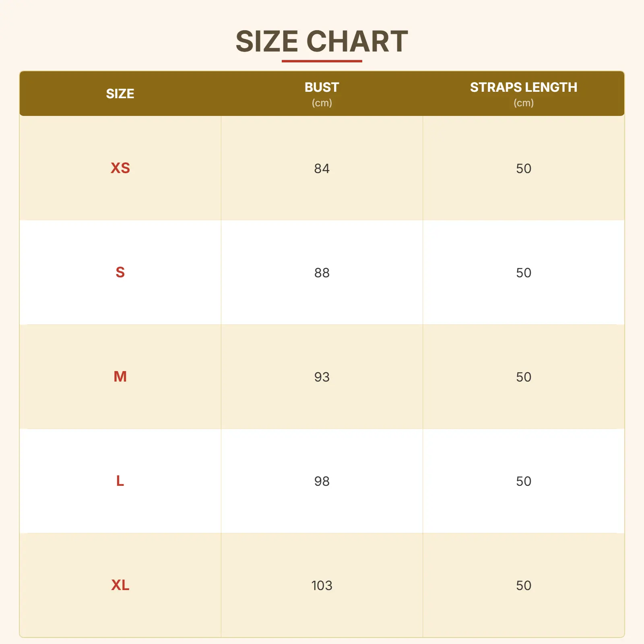644x644 pixels.
Task: Click the SIZE CHART title
Action: [322, 41]
